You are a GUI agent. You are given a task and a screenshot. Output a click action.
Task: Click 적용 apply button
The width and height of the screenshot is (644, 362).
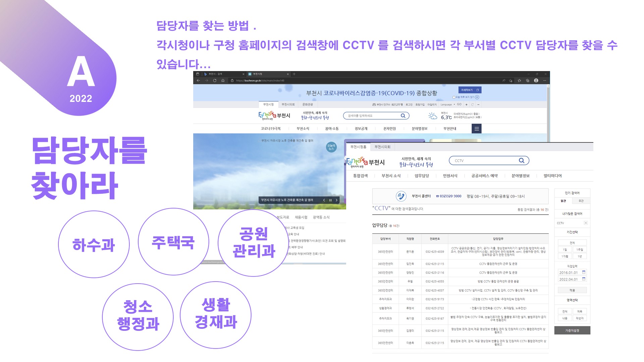coord(572,290)
